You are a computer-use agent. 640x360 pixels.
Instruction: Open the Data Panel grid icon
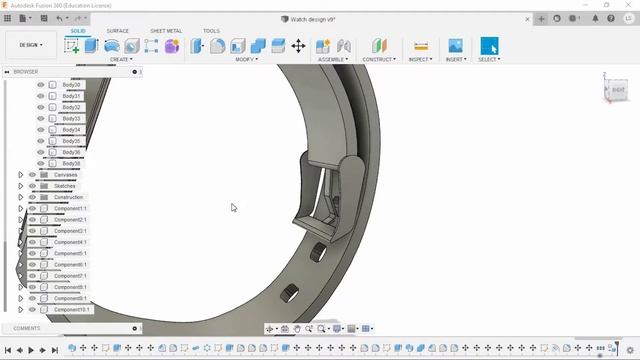pos(7,18)
